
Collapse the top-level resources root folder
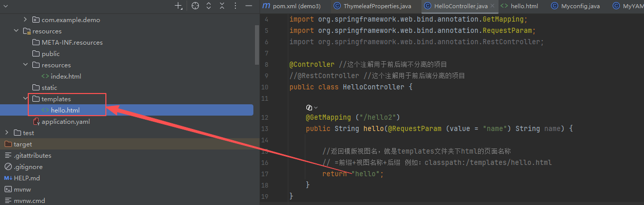(16, 31)
